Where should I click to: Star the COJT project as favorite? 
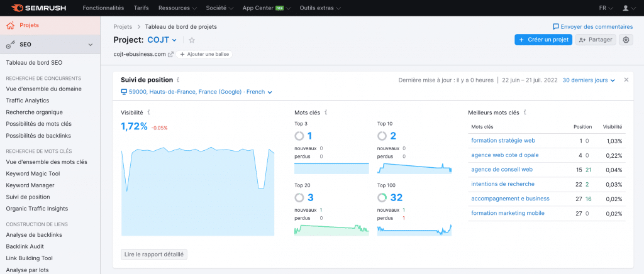tap(192, 40)
